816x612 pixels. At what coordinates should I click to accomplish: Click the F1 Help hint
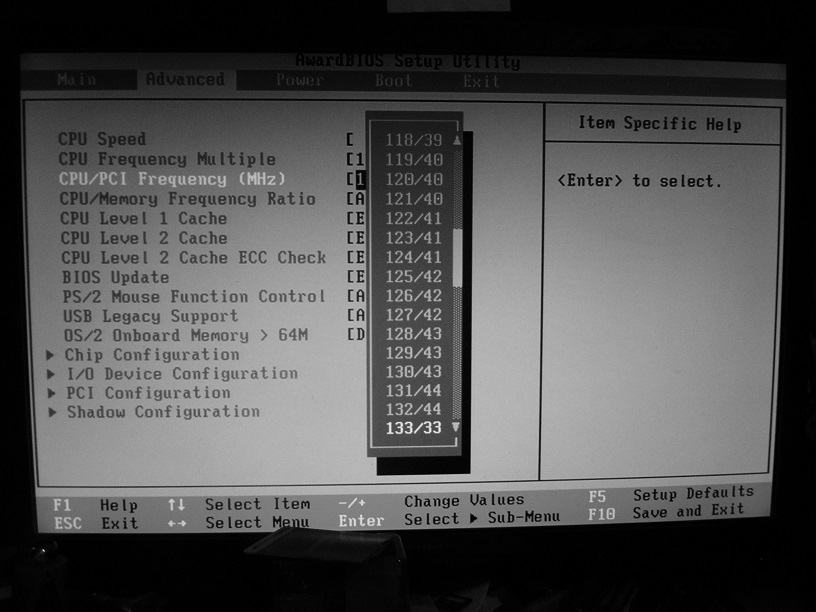(x=95, y=505)
